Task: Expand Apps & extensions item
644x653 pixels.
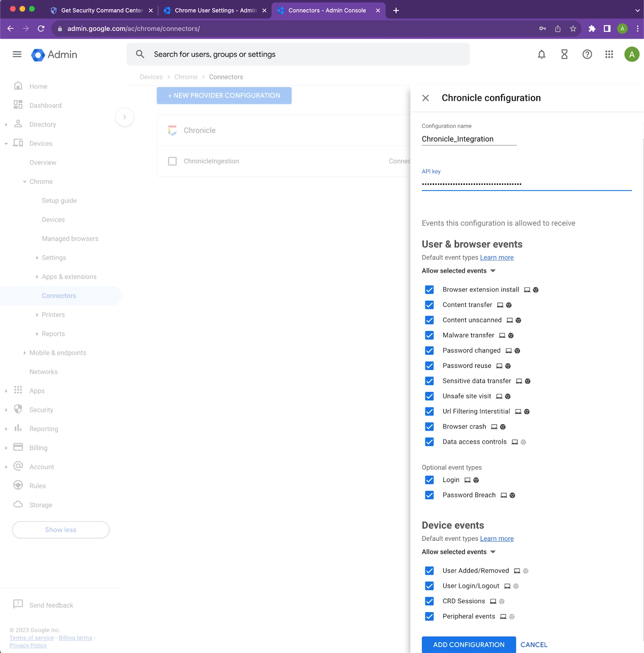Action: point(37,277)
